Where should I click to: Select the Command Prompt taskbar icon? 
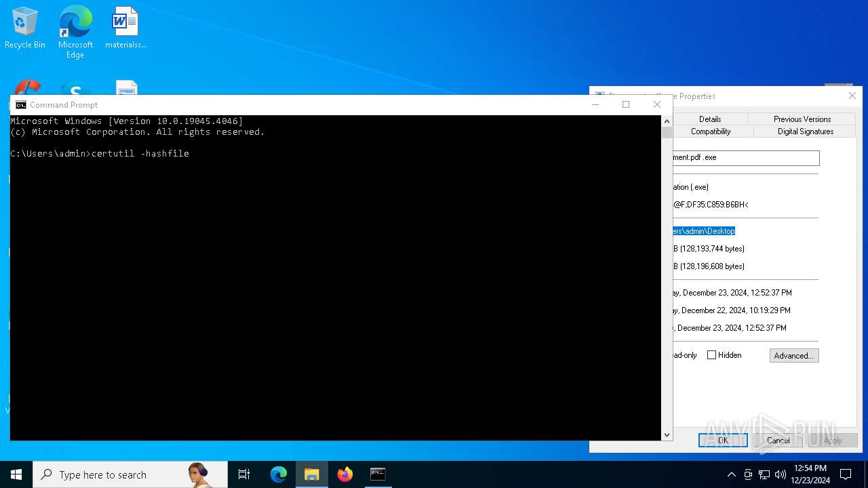pyautogui.click(x=378, y=474)
